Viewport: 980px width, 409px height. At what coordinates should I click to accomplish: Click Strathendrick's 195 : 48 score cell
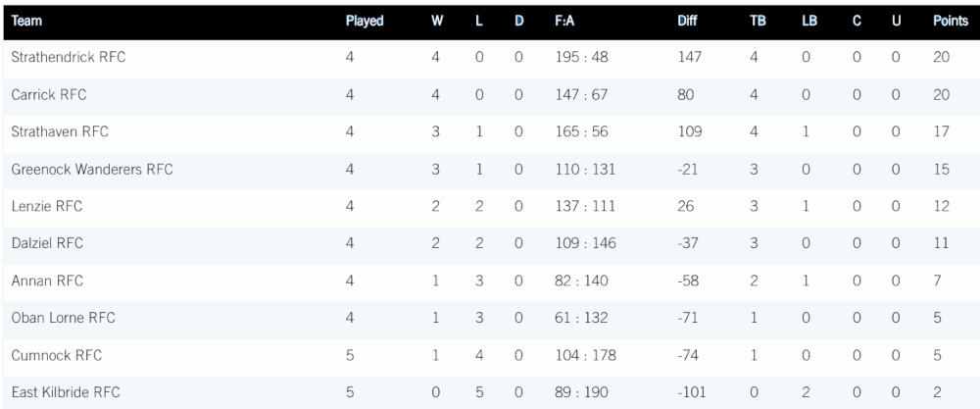580,58
